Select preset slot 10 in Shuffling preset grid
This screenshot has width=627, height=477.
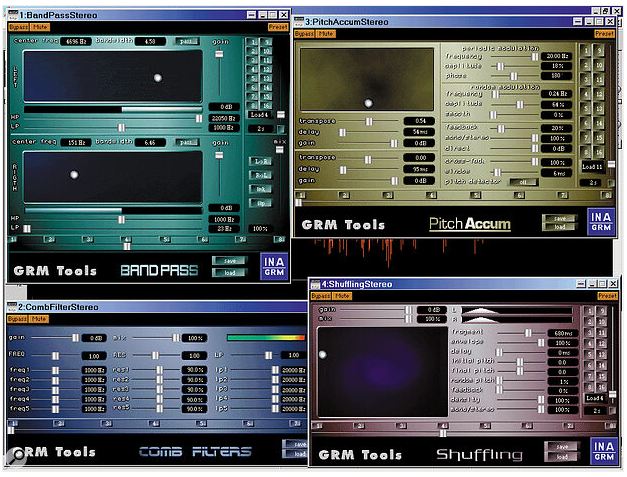(602, 321)
